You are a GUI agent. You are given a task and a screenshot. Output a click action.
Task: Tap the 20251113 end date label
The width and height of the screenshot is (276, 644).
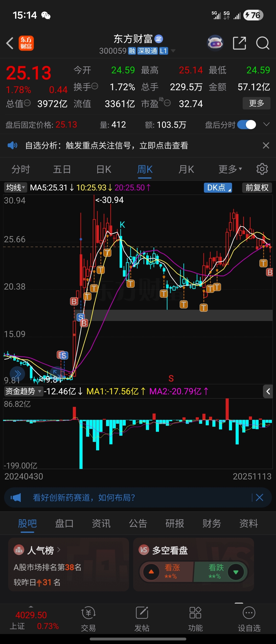tap(252, 476)
